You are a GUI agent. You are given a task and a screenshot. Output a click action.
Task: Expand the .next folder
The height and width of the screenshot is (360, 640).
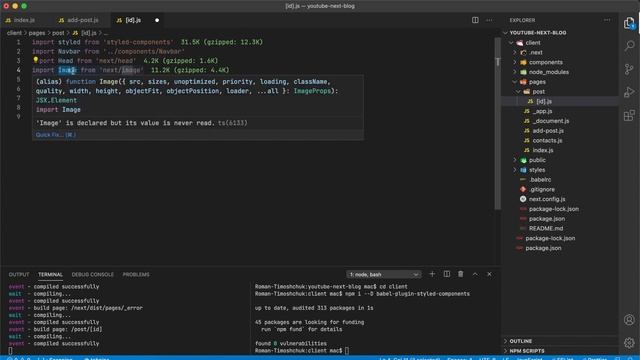pyautogui.click(x=515, y=52)
